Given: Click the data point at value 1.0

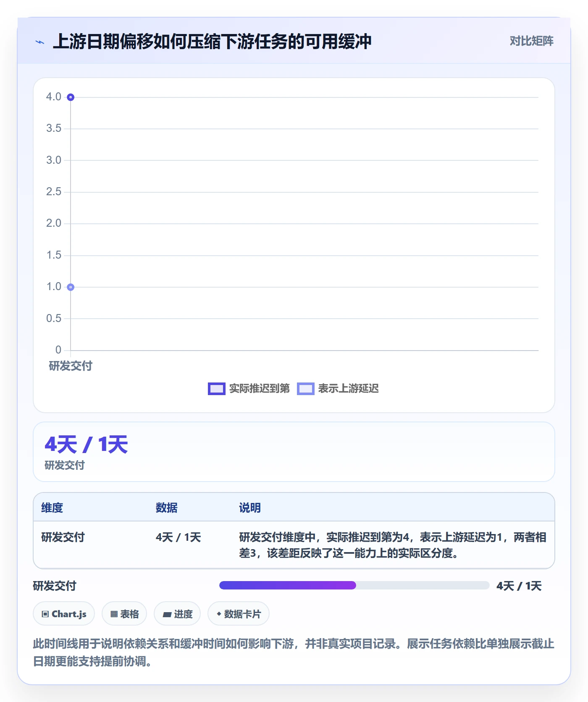Looking at the screenshot, I should pyautogui.click(x=71, y=287).
